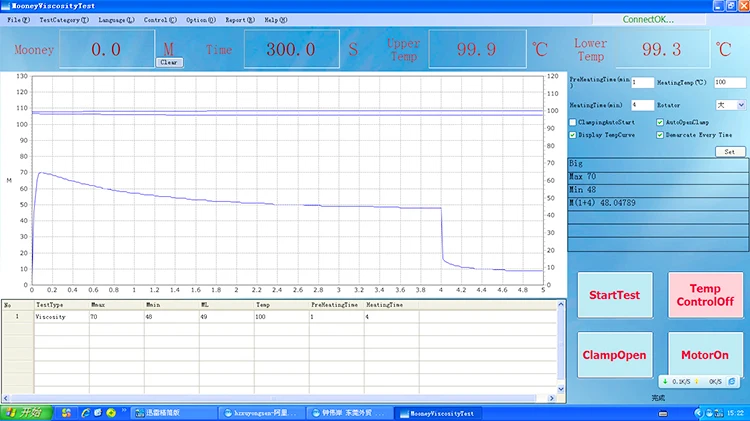Viewport: 750px width, 421px height.
Task: Toggle the Display TempCurve checkbox
Action: click(573, 134)
